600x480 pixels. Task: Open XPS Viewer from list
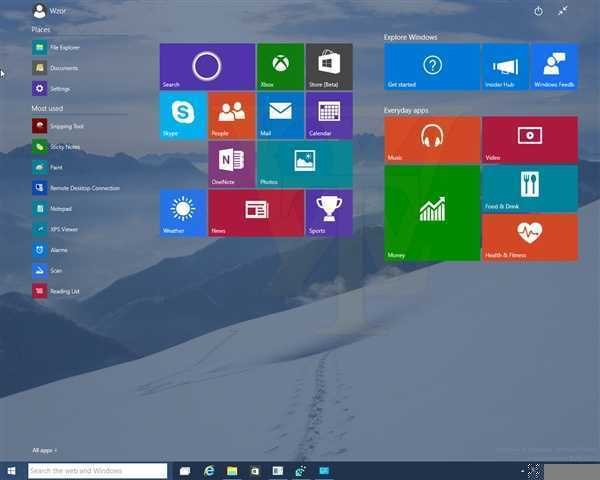pyautogui.click(x=55, y=229)
